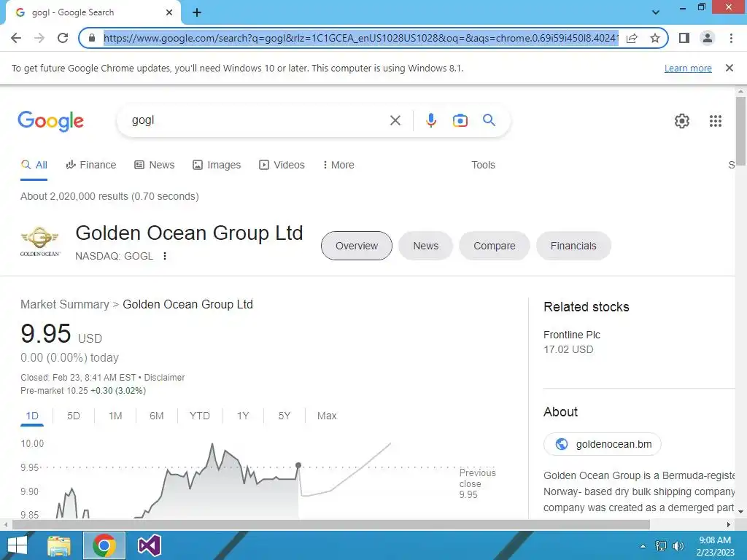This screenshot has width=747, height=560.
Task: Dismiss the Chrome update notice
Action: 729,68
